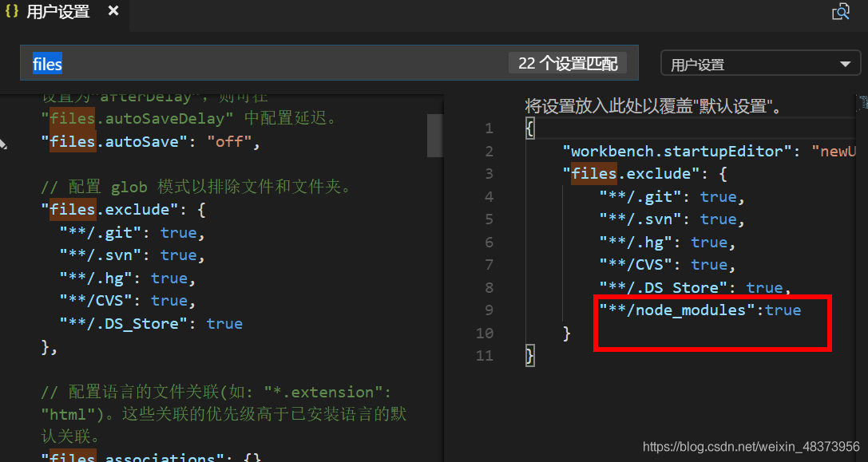
Task: Click the '配置 glob 模式' comment line
Action: (x=197, y=187)
